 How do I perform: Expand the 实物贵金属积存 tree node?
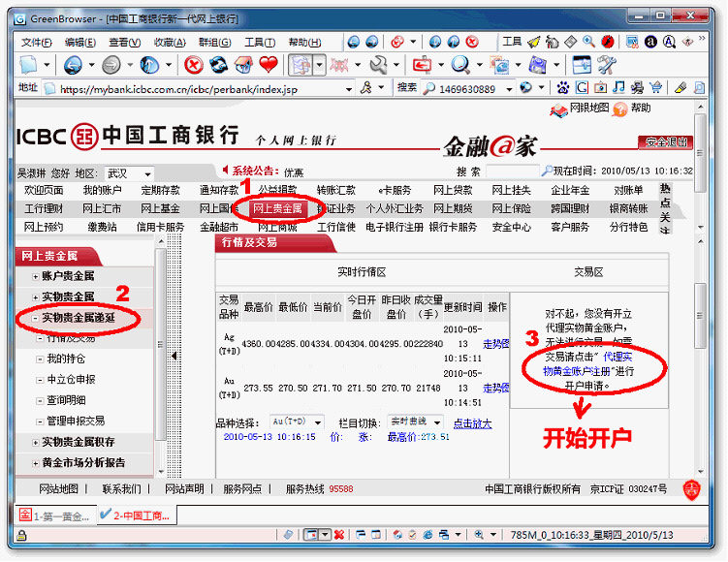pos(35,443)
